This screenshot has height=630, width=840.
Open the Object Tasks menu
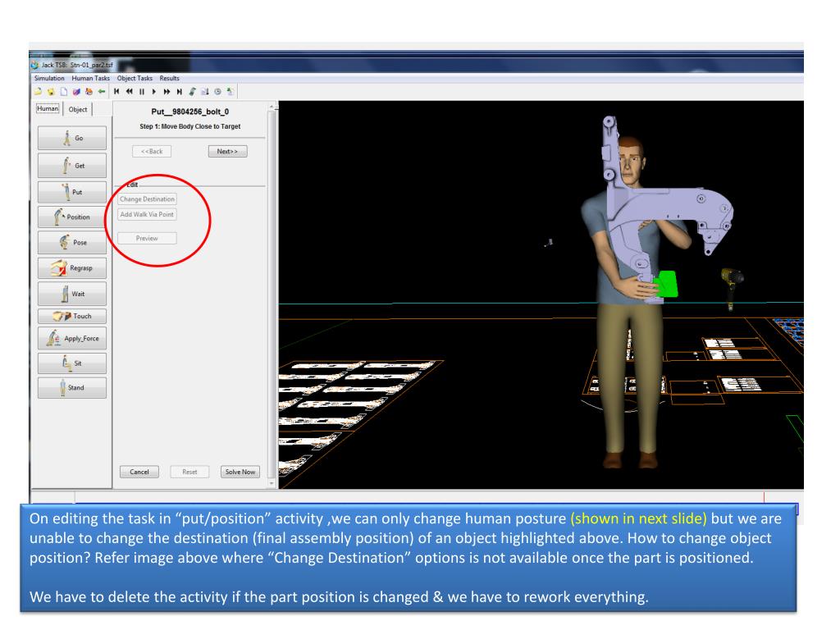click(x=135, y=77)
